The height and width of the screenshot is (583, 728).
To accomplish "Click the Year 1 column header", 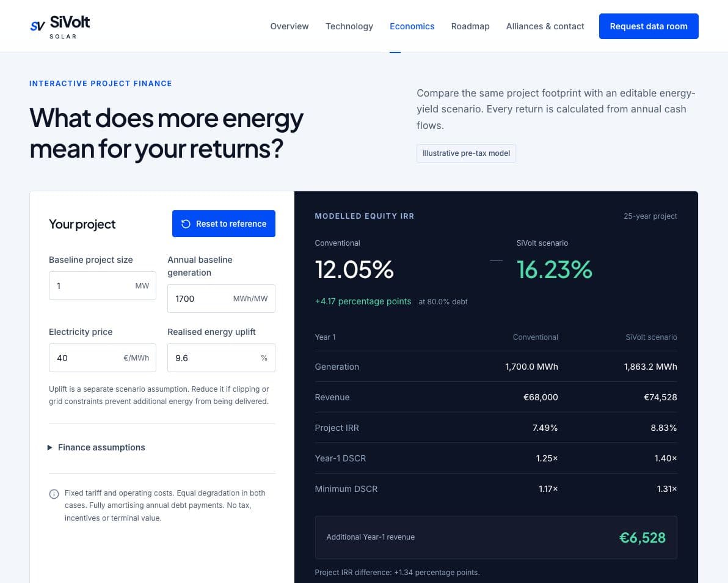I will tap(325, 337).
